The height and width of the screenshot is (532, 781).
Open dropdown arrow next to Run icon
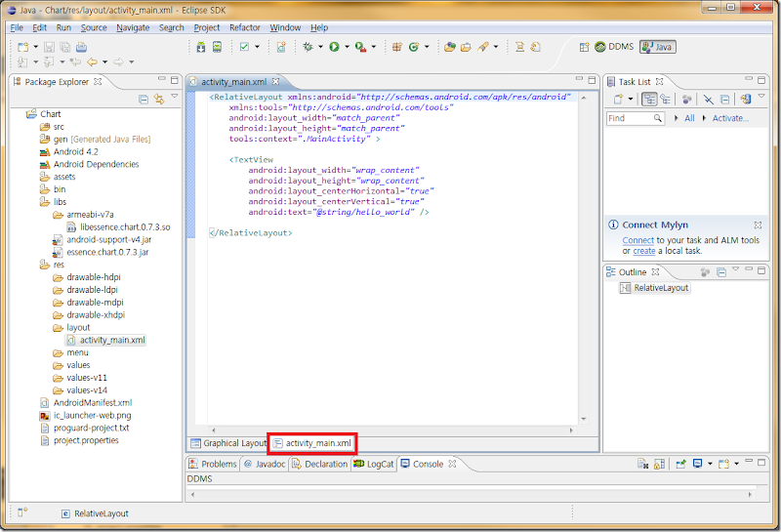pyautogui.click(x=347, y=47)
